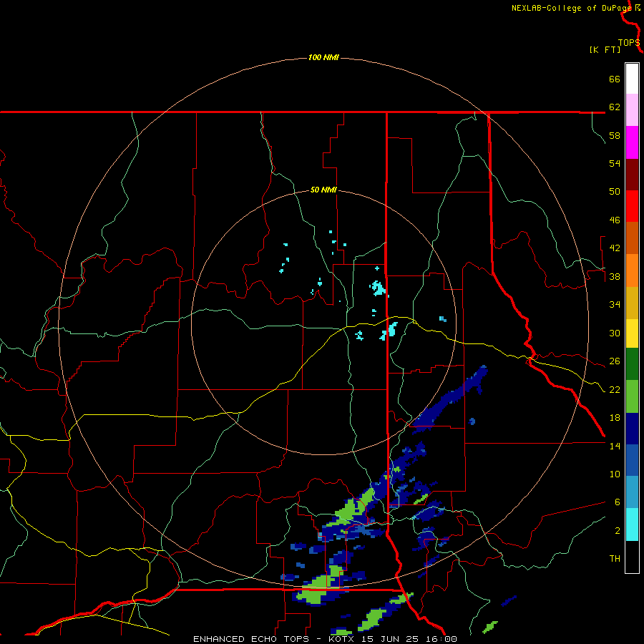Viewport: 644px width, 644px height.
Task: Click the legend value "10"
Action: pos(615,474)
